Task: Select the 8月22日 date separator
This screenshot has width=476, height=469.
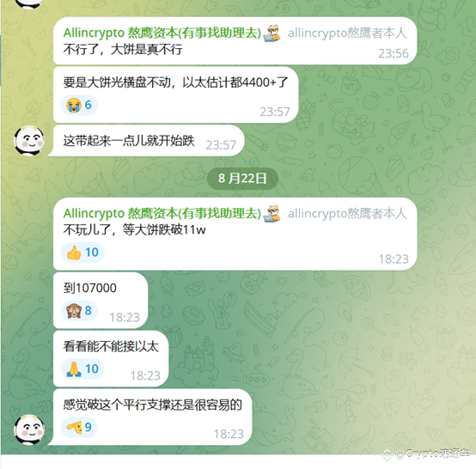Action: 242,178
